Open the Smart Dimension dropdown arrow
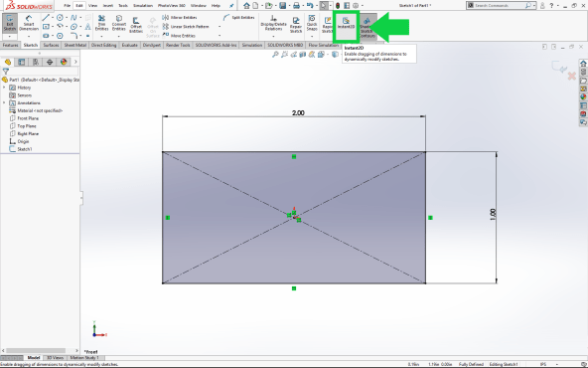The width and height of the screenshot is (588, 368). click(29, 37)
